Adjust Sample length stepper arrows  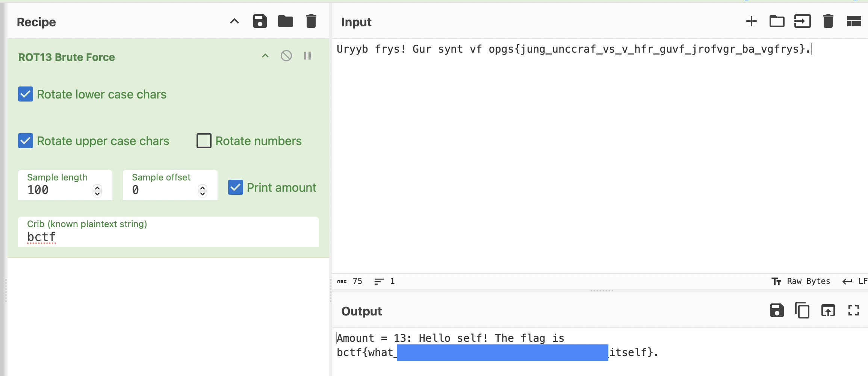[x=97, y=190]
